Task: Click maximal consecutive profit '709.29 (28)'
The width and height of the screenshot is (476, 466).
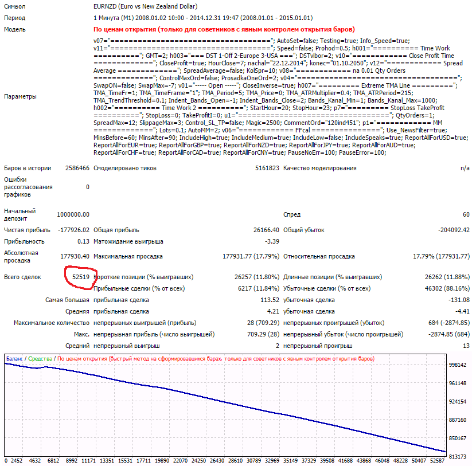Action: pyautogui.click(x=263, y=334)
